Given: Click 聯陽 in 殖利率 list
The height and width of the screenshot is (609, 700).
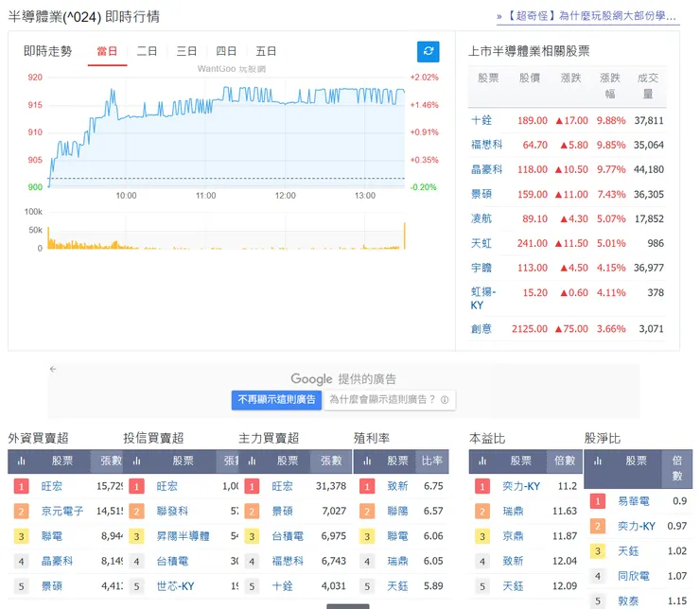Looking at the screenshot, I should click(x=397, y=511).
